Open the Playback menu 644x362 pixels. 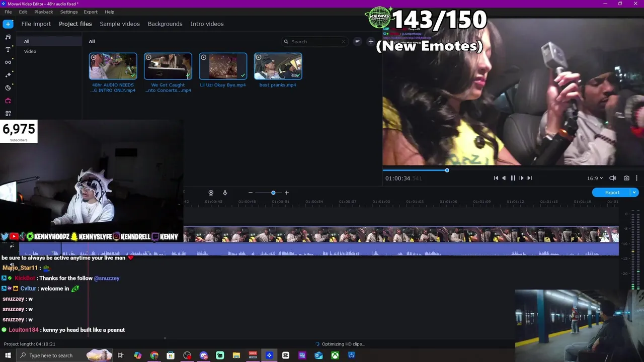(44, 12)
